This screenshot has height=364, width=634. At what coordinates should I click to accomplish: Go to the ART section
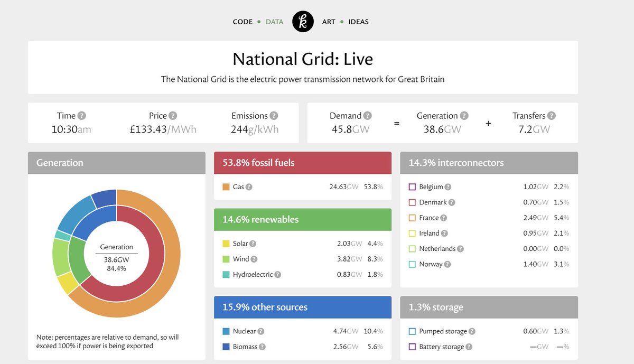(x=329, y=22)
